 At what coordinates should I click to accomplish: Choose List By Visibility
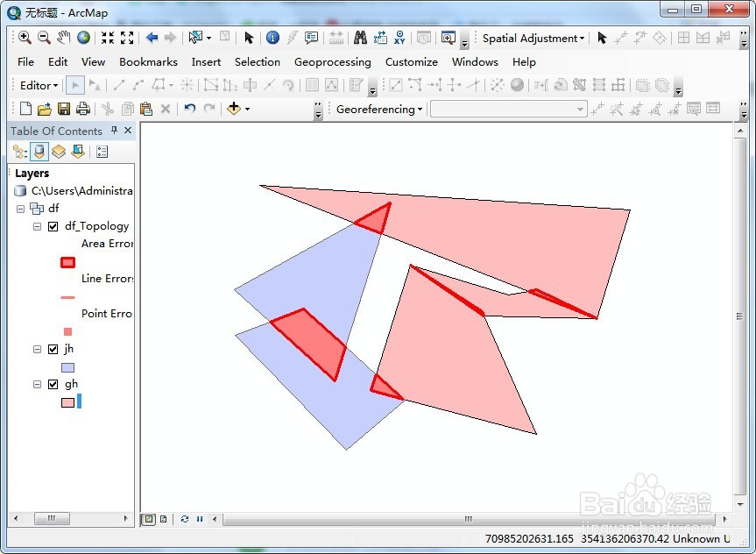(x=59, y=152)
